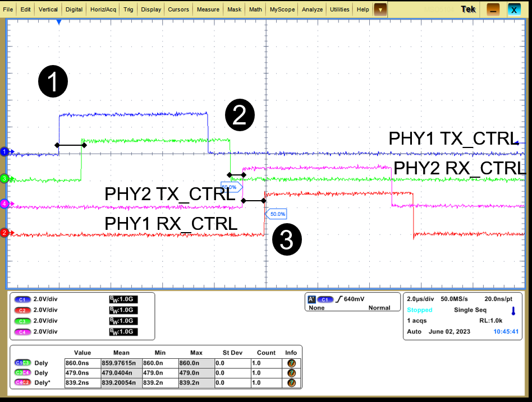Open the Horiz/Acq menu

(x=103, y=9)
